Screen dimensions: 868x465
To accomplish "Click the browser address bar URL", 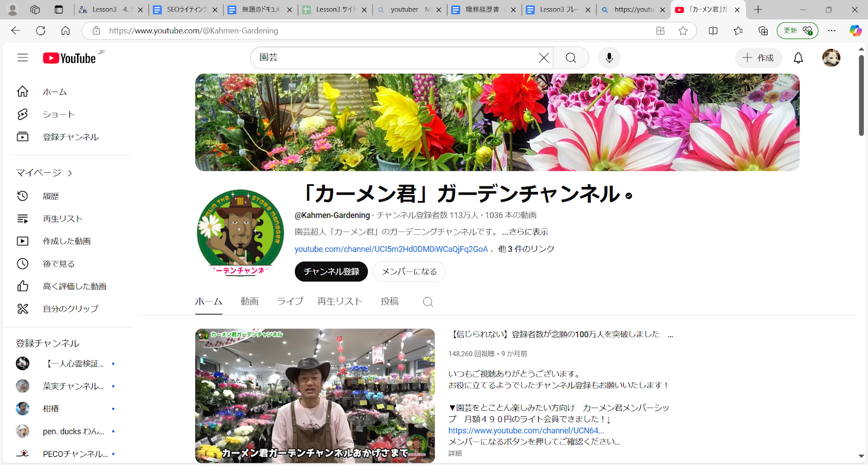I will click(x=194, y=31).
